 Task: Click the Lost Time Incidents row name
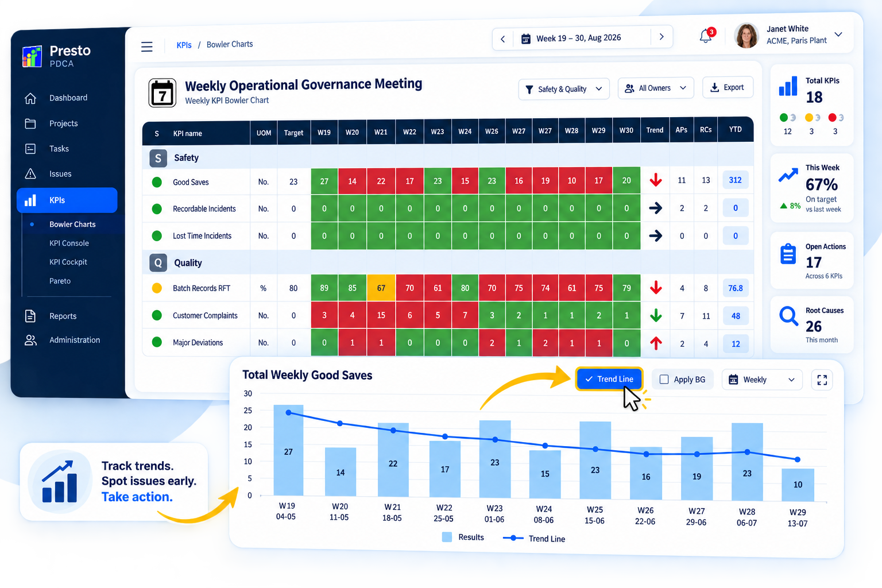click(x=202, y=236)
